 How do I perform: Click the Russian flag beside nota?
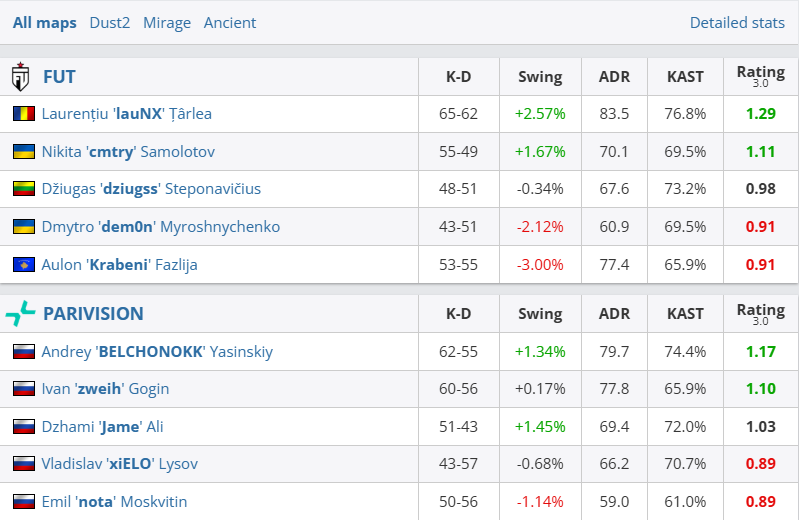click(x=23, y=502)
